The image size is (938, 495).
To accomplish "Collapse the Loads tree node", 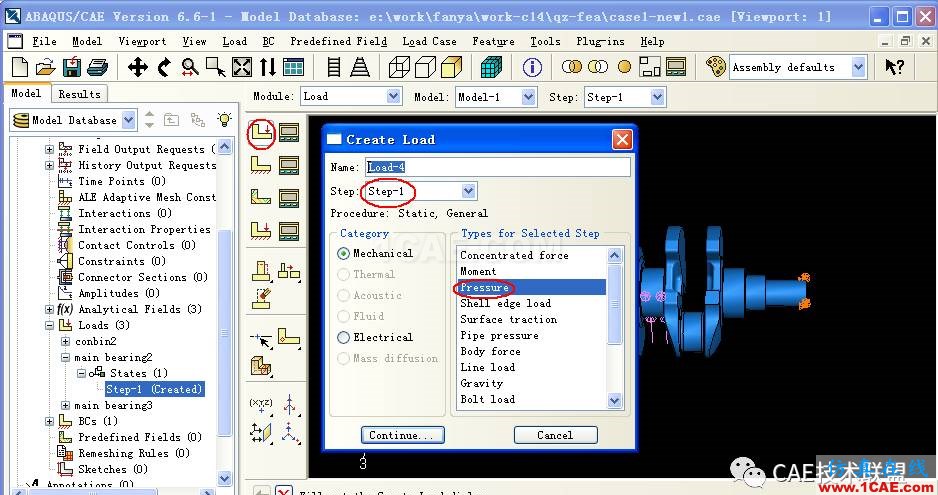I will click(x=50, y=326).
